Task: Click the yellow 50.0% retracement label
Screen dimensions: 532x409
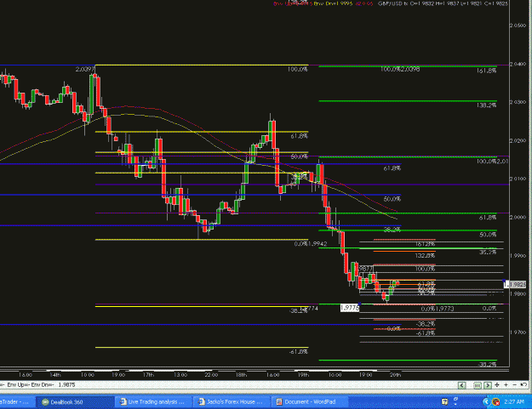Action: tap(300, 156)
